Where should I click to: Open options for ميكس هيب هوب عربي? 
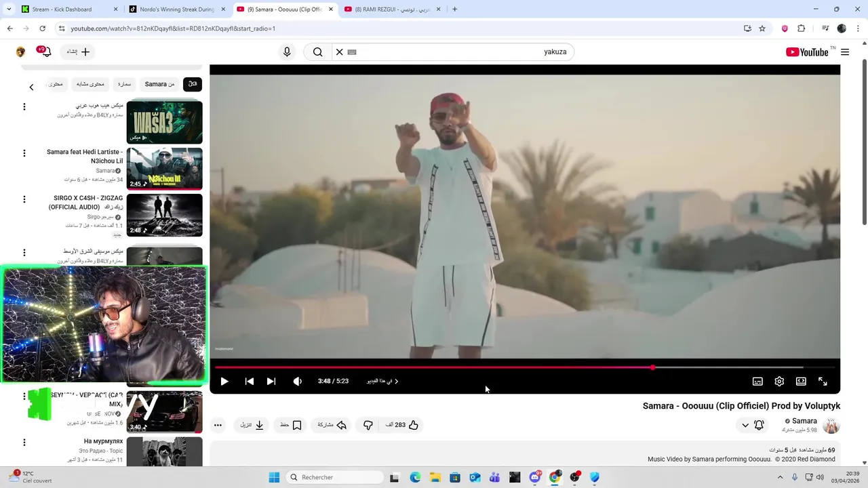pos(24,106)
